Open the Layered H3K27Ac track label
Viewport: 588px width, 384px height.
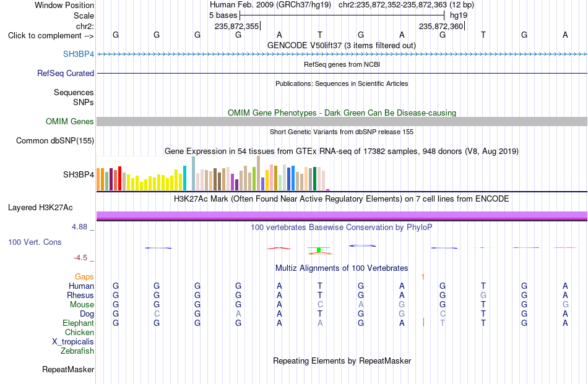40,208
